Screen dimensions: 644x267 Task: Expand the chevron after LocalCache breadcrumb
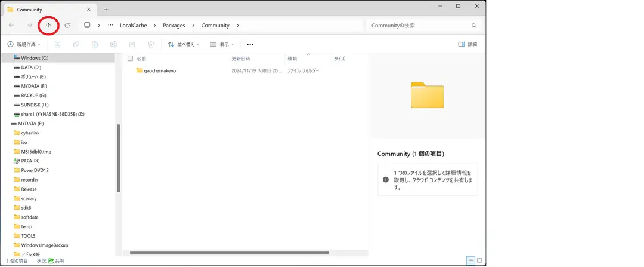155,26
